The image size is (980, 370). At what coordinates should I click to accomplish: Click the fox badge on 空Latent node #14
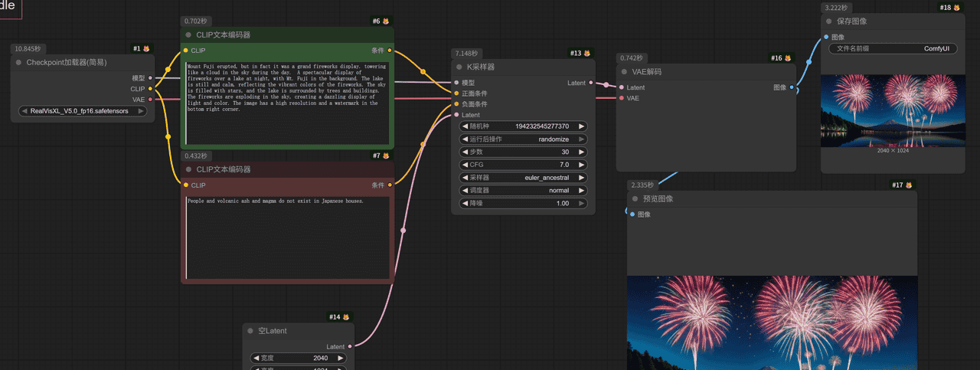(346, 317)
